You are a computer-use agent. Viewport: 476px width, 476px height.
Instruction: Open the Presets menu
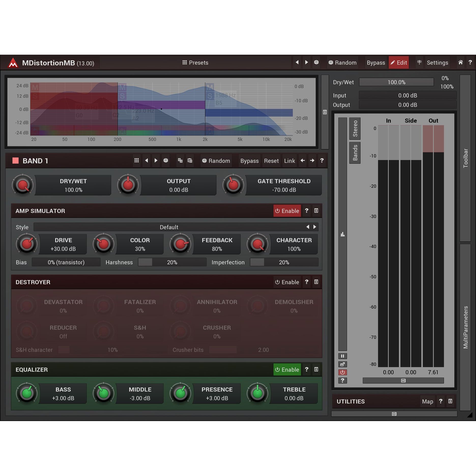(195, 63)
